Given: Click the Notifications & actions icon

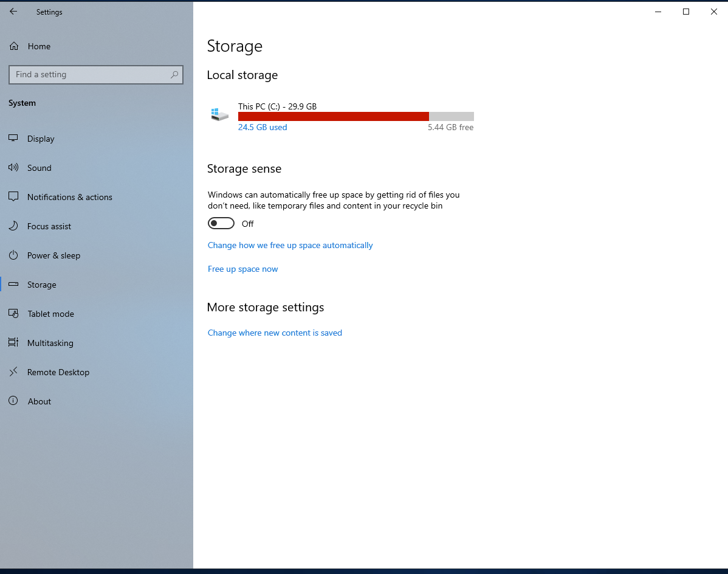Looking at the screenshot, I should 13,197.
